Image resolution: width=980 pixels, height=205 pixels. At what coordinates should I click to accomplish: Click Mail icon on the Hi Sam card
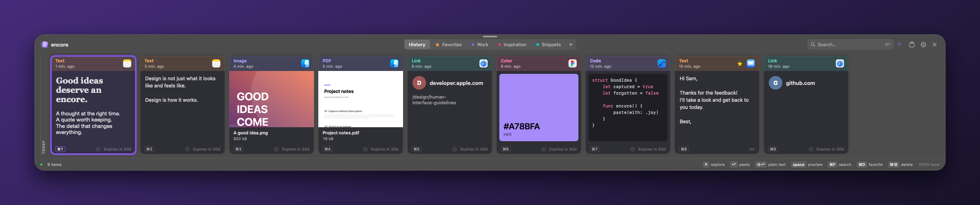pos(750,63)
